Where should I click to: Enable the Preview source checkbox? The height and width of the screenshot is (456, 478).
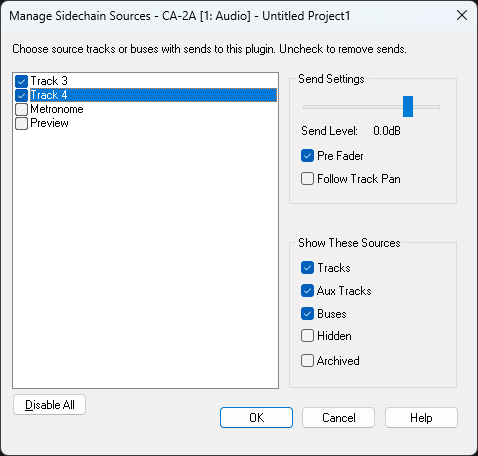click(x=21, y=123)
